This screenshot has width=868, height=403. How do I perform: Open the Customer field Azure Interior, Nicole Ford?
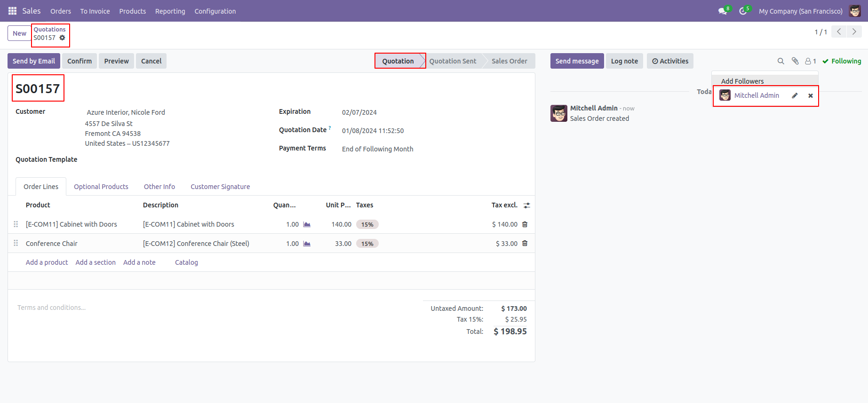point(126,112)
